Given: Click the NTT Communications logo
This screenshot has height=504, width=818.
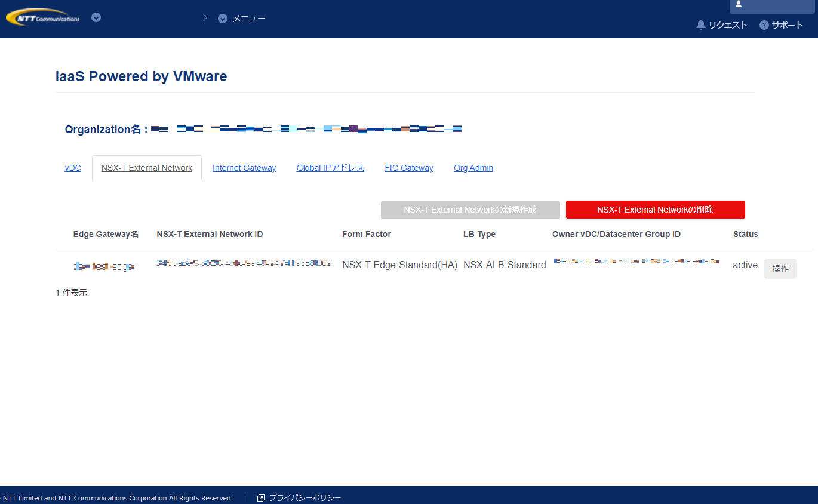Looking at the screenshot, I should coord(43,18).
